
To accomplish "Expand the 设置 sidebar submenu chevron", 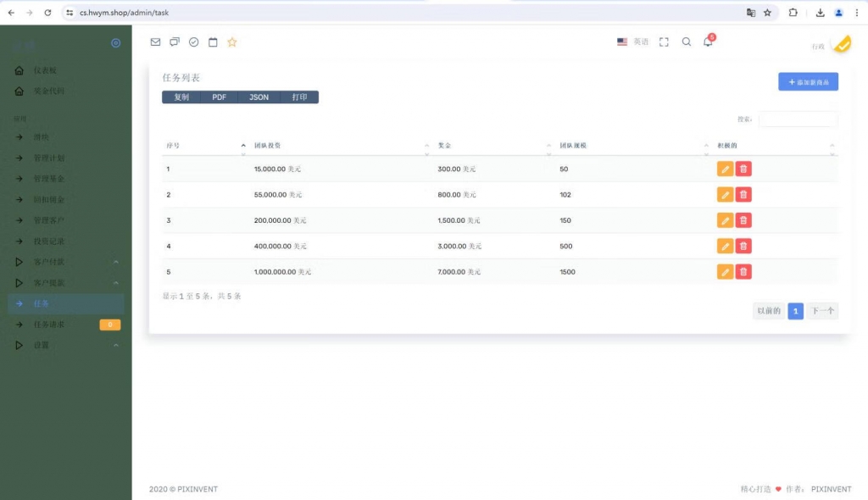I will tap(115, 346).
